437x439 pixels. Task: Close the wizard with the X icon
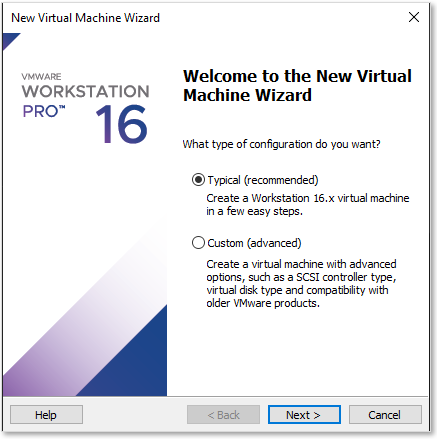pyautogui.click(x=414, y=17)
